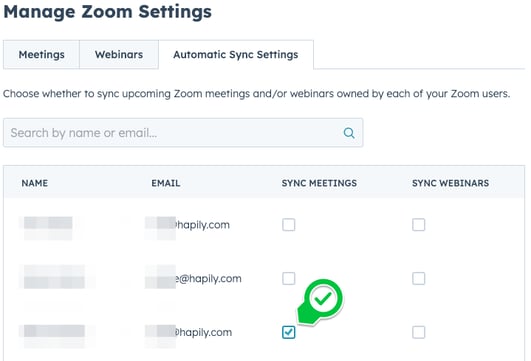Select the Automatic Sync Settings tab
The height and width of the screenshot is (361, 531).
click(236, 55)
